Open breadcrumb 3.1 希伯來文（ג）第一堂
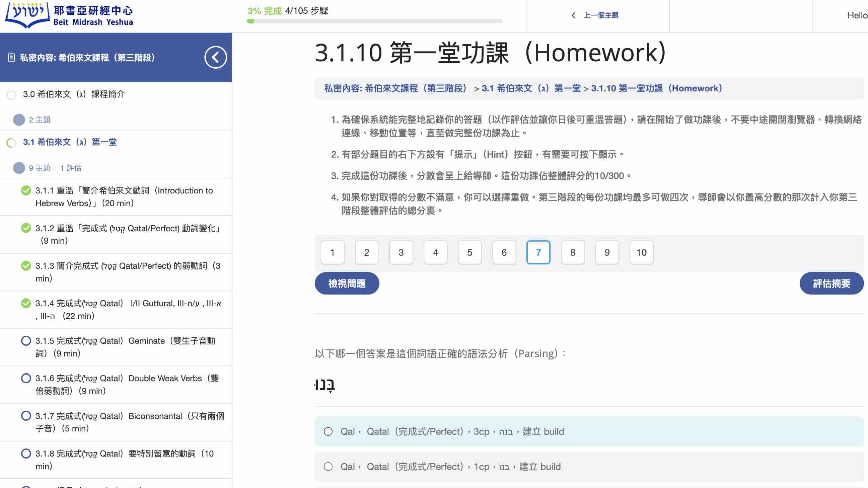Viewport: 868px width, 488px height. (531, 89)
